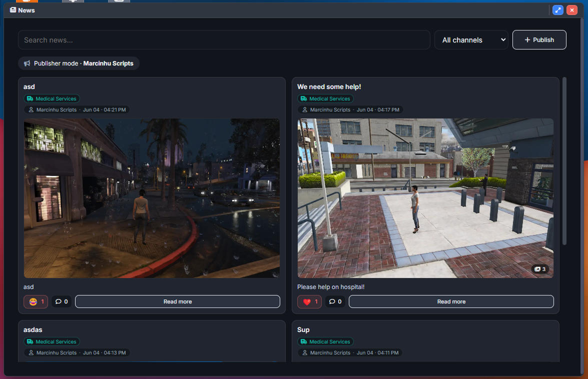Click the Publish button

point(539,39)
